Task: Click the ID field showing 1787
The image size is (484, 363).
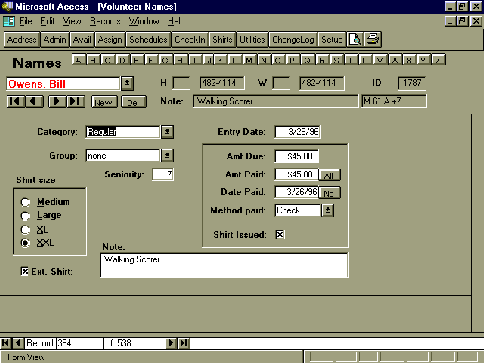Action: [412, 83]
